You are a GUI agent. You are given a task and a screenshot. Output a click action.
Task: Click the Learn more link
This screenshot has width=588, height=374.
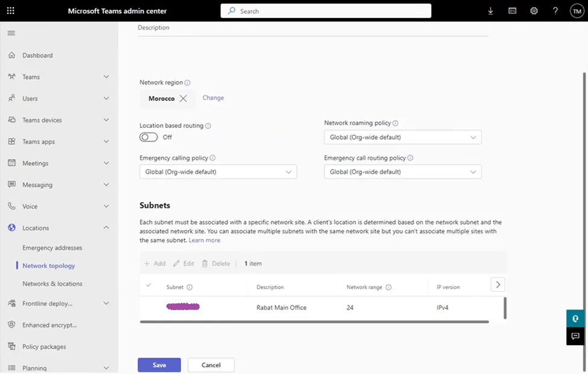[204, 240]
